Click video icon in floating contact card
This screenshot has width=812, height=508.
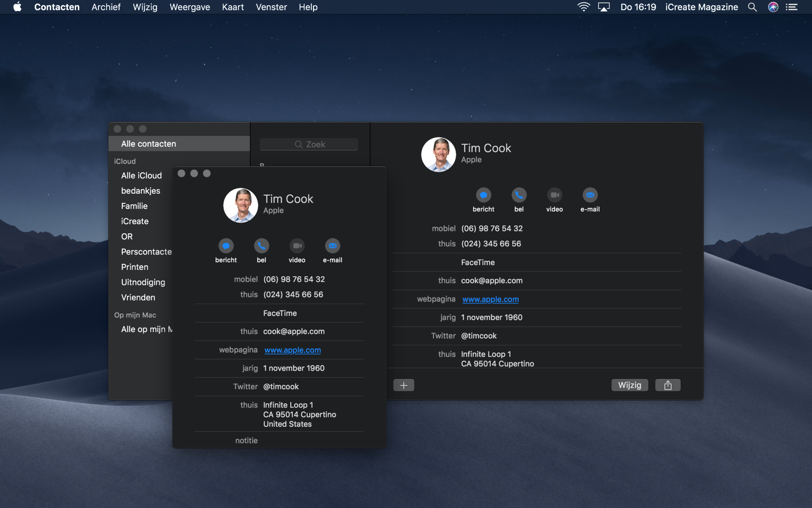coord(297,246)
